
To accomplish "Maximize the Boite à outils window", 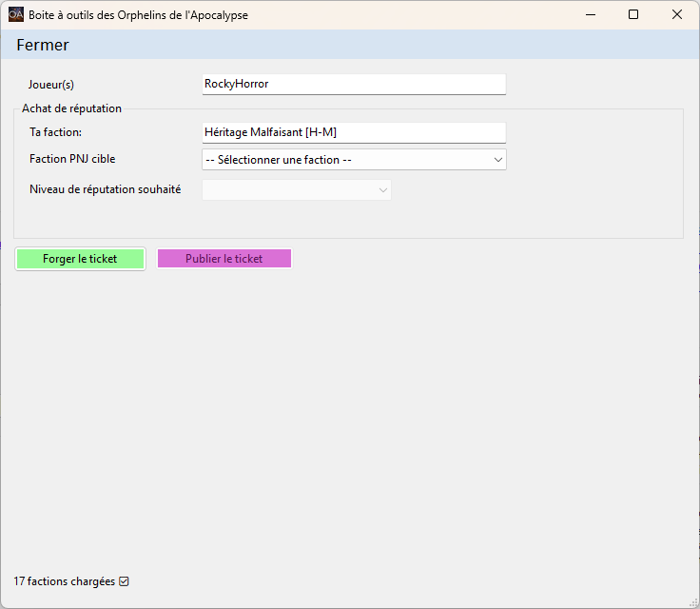I will [x=633, y=15].
